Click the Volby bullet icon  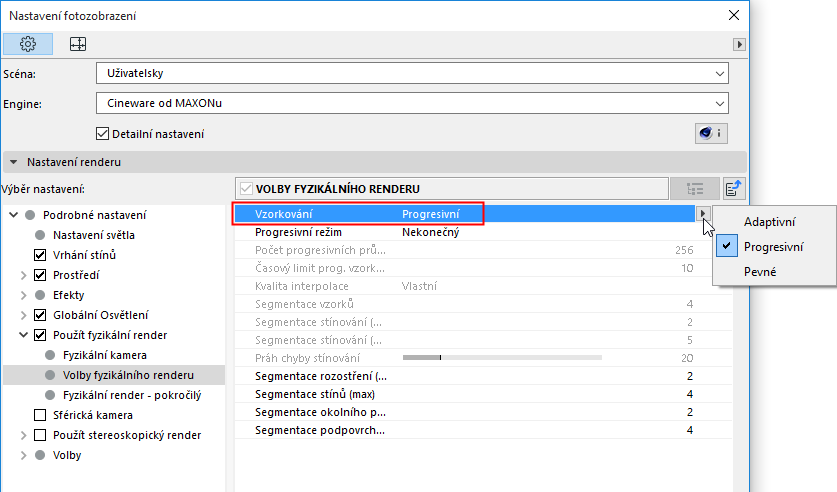point(40,455)
